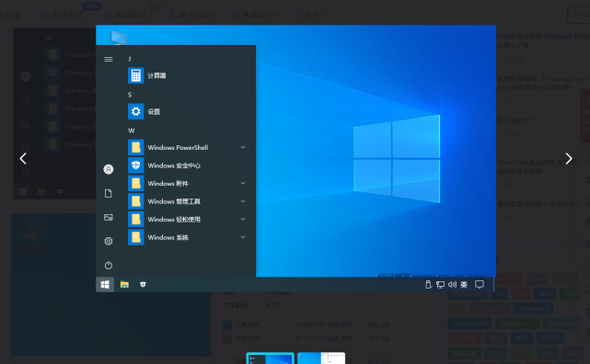Viewport: 590px width, 364px height.
Task: Expand the Windows 轻松使用 folder
Action: (187, 220)
